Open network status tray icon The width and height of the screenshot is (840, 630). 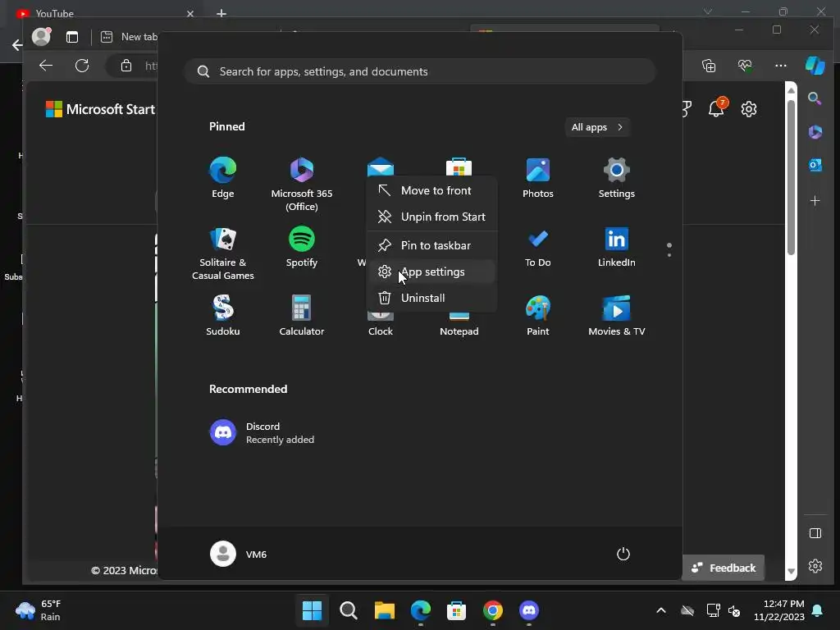[x=713, y=610]
